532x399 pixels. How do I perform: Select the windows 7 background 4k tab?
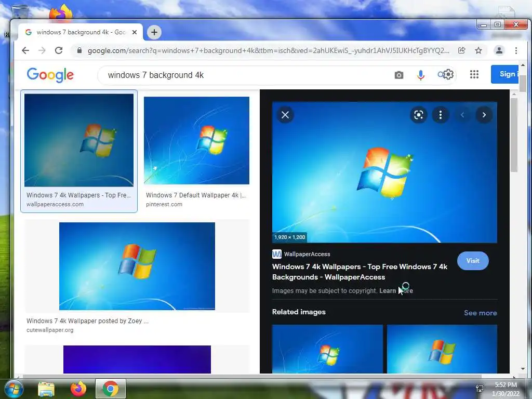pyautogui.click(x=80, y=32)
